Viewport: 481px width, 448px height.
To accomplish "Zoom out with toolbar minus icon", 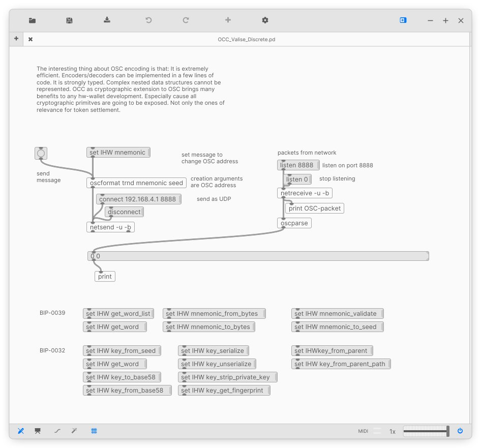I will click(430, 20).
